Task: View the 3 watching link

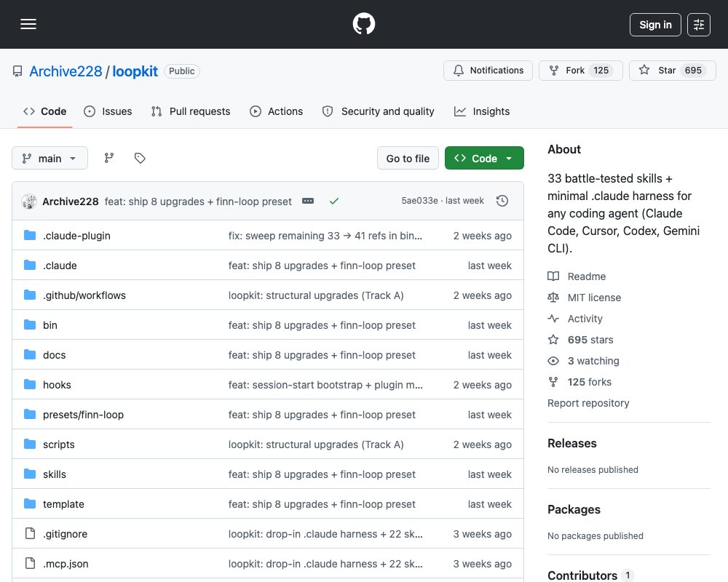Action: pyautogui.click(x=583, y=361)
